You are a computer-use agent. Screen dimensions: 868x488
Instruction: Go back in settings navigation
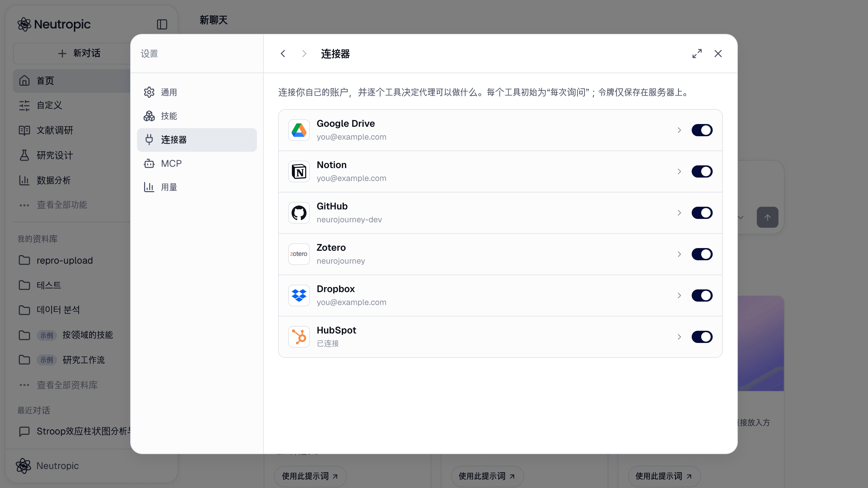[283, 54]
